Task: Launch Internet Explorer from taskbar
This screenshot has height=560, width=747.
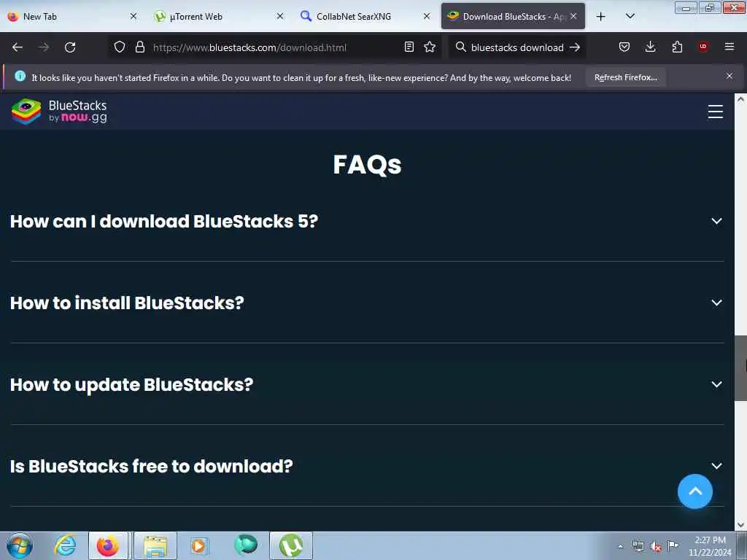Action: pos(65,545)
